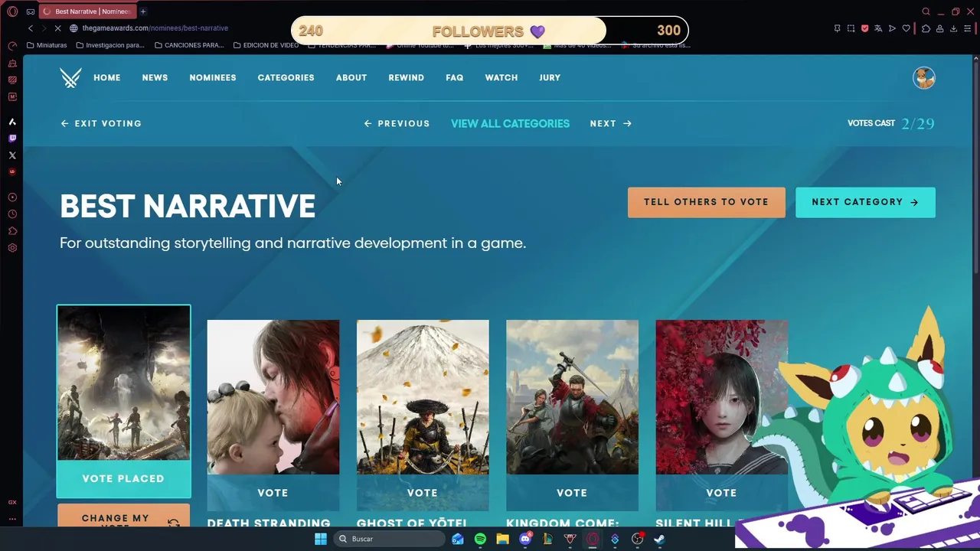Open the Windows Start menu
The image size is (980, 551).
320,539
